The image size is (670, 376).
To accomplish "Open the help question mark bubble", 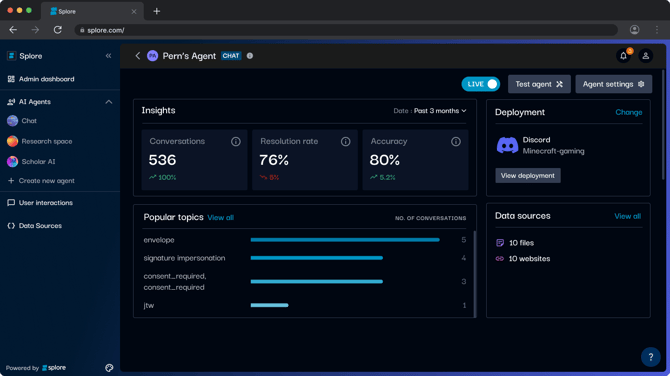I will [x=650, y=357].
